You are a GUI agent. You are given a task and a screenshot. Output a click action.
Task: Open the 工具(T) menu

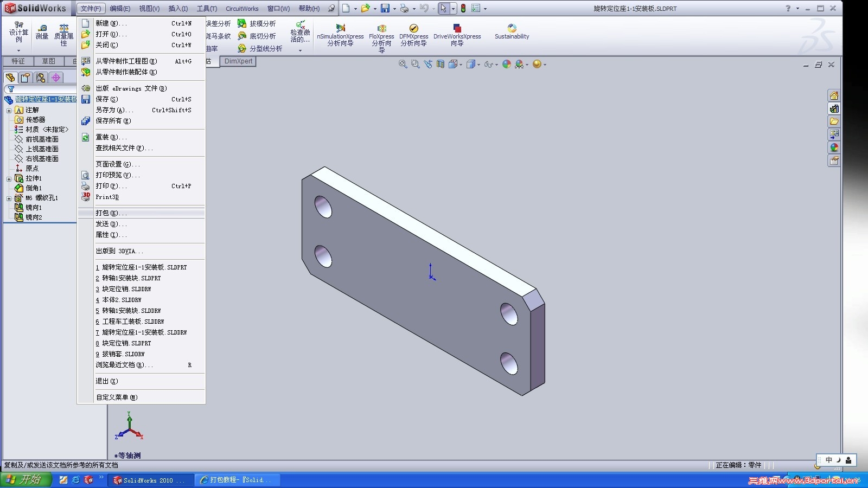207,9
